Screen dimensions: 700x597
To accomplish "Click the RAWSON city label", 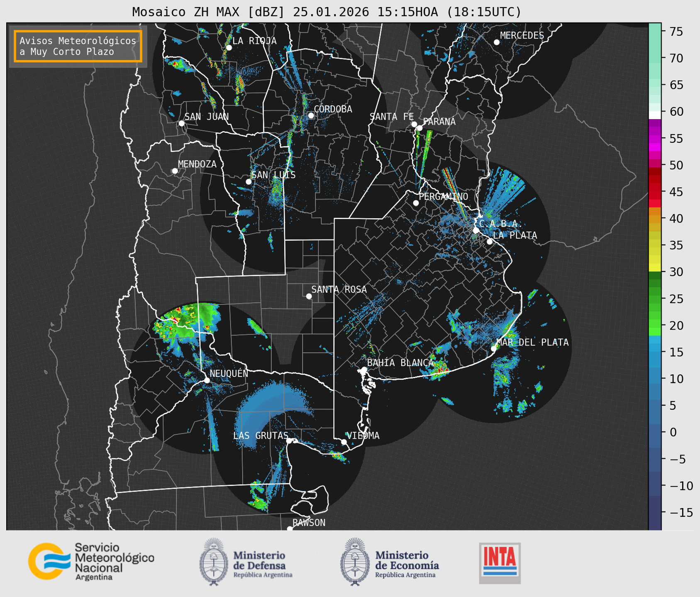I will click(309, 523).
